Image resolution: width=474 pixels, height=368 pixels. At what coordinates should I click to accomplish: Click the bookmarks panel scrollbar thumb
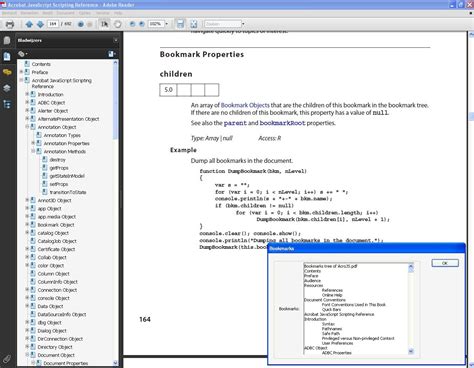(x=115, y=102)
